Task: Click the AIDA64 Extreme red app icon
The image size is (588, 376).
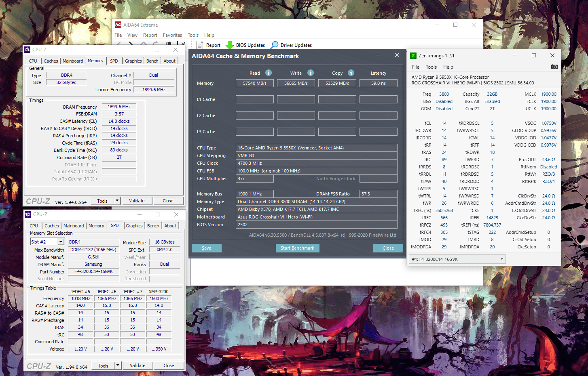Action: coord(118,25)
